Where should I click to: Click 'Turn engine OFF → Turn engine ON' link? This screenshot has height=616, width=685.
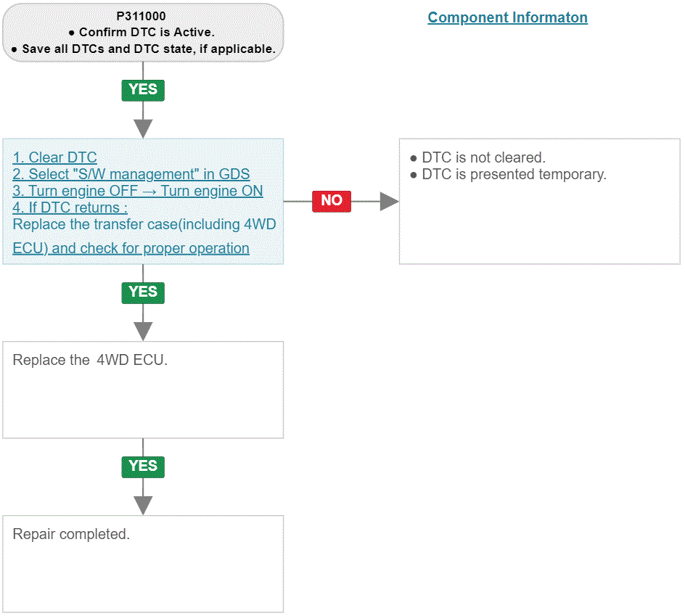138,191
